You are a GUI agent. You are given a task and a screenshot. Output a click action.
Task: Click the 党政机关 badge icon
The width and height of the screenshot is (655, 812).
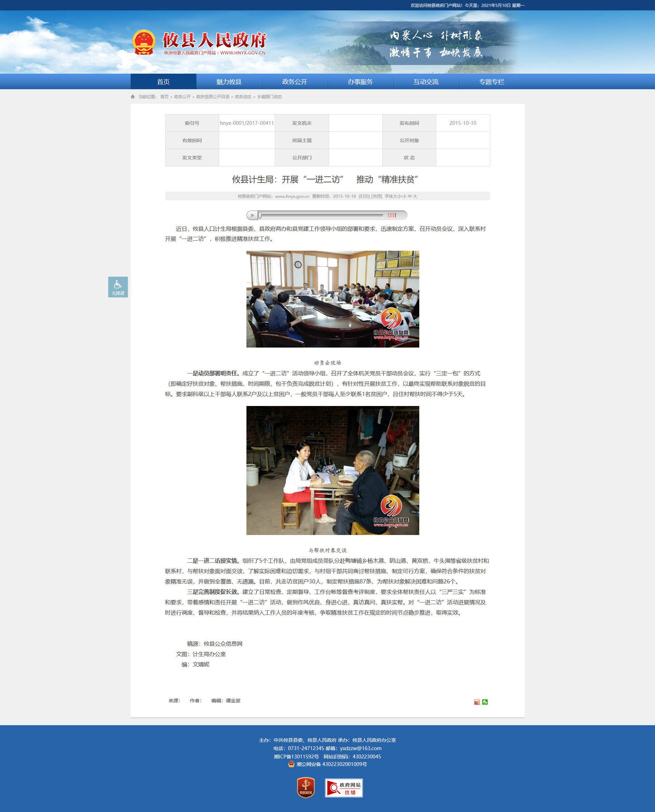pos(306,787)
